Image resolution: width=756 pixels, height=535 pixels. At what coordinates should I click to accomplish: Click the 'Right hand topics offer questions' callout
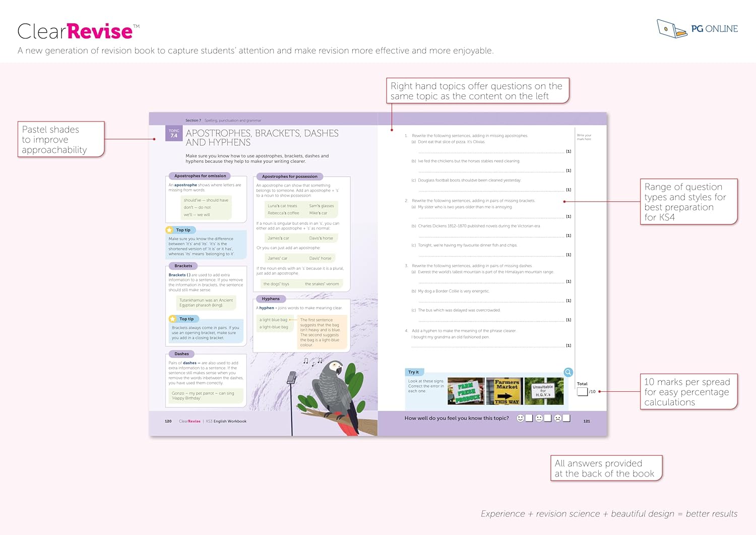point(477,91)
